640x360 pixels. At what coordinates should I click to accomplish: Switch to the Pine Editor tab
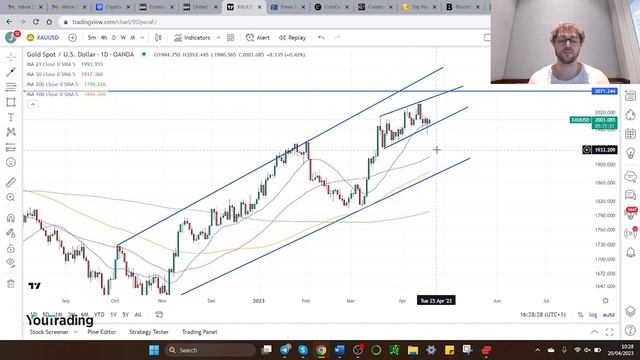(x=102, y=332)
